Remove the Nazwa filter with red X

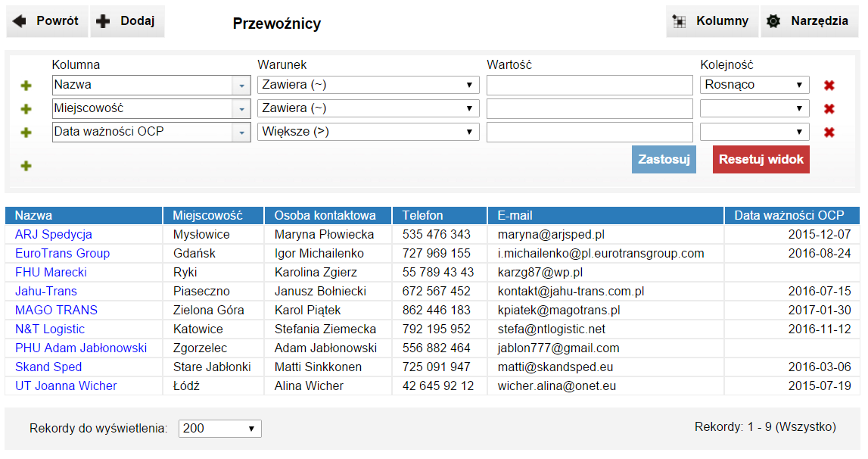829,86
